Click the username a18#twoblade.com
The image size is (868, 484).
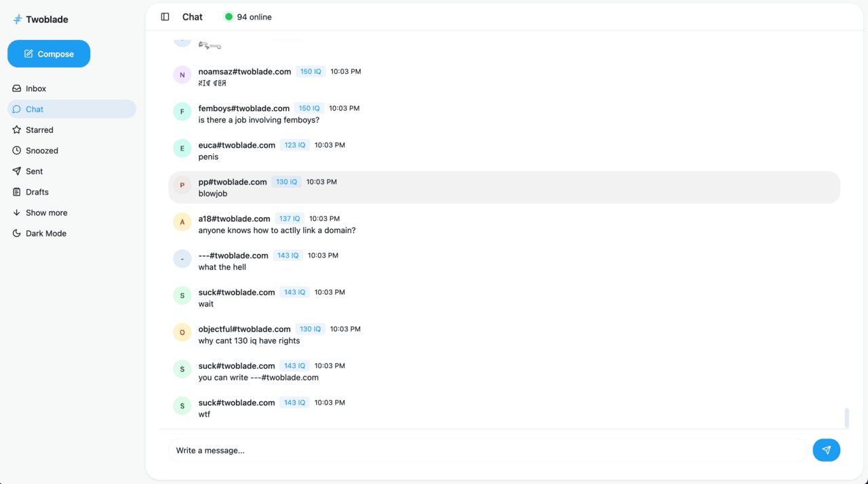[235, 218]
